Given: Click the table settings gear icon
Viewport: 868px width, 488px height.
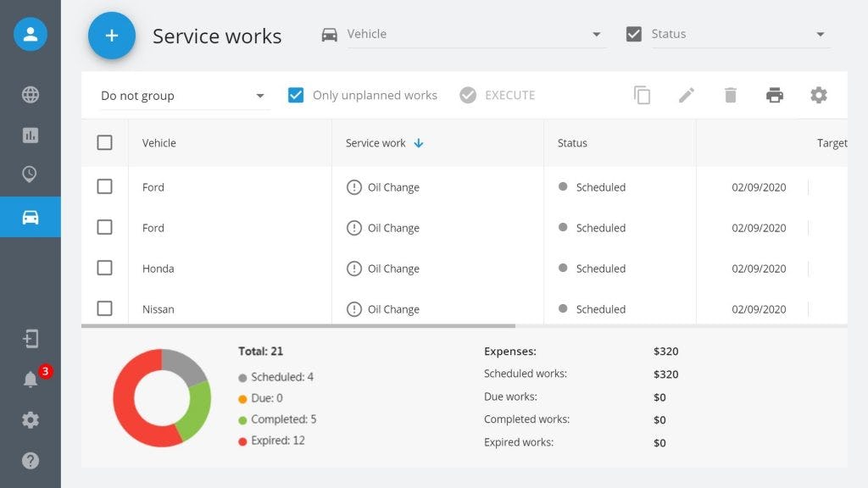Looking at the screenshot, I should [818, 95].
